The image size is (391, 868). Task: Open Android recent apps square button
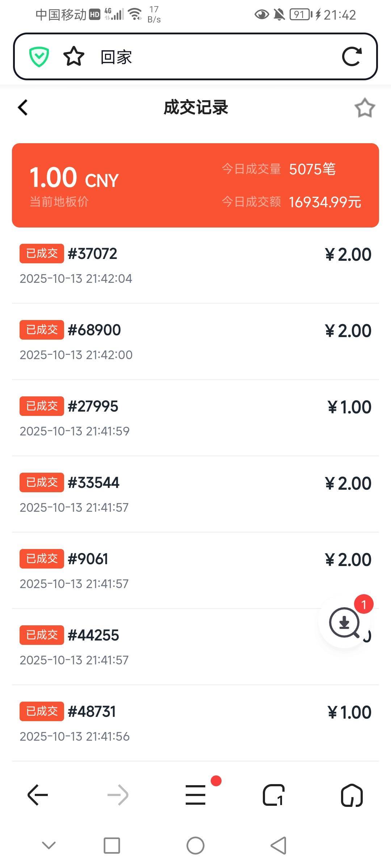pos(112,846)
